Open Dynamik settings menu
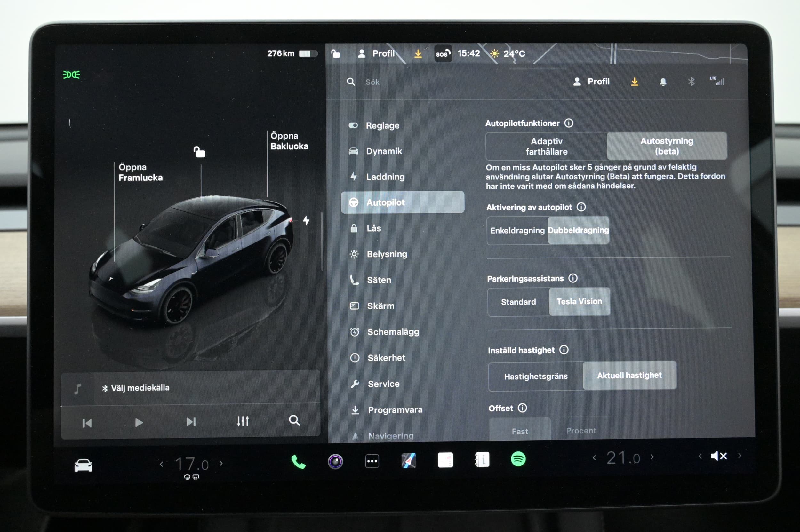Viewport: 800px width, 532px height. click(403, 151)
